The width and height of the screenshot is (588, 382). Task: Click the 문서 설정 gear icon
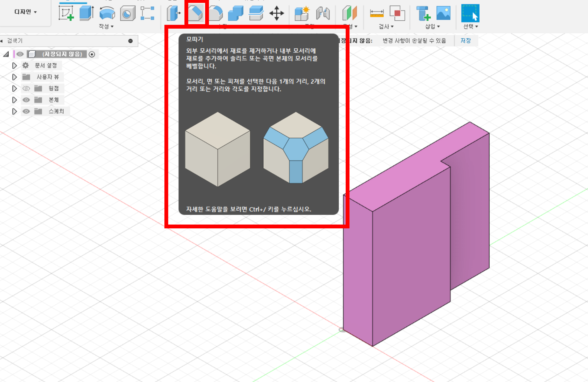[x=25, y=66]
